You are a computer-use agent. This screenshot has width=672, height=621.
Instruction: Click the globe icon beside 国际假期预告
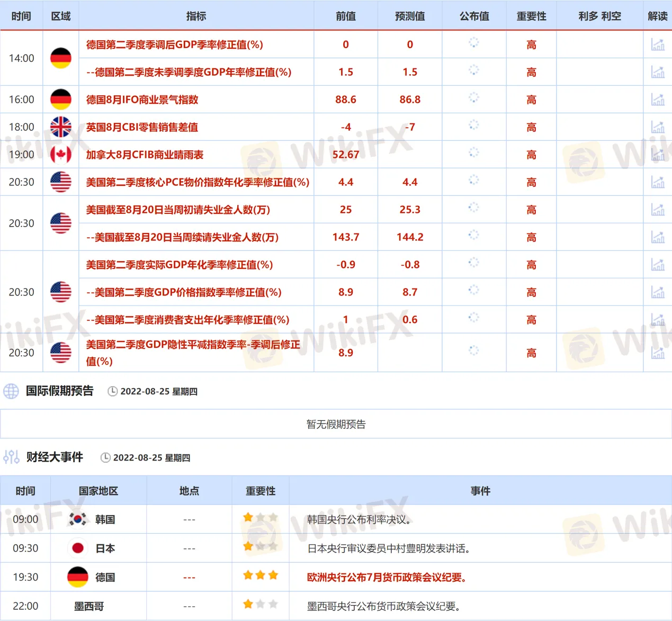coord(11,391)
